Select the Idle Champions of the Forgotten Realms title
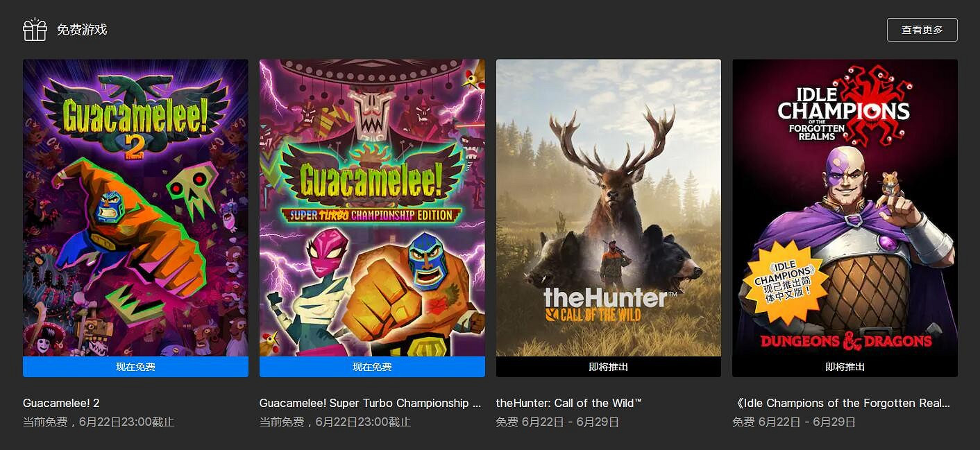 pyautogui.click(x=841, y=403)
